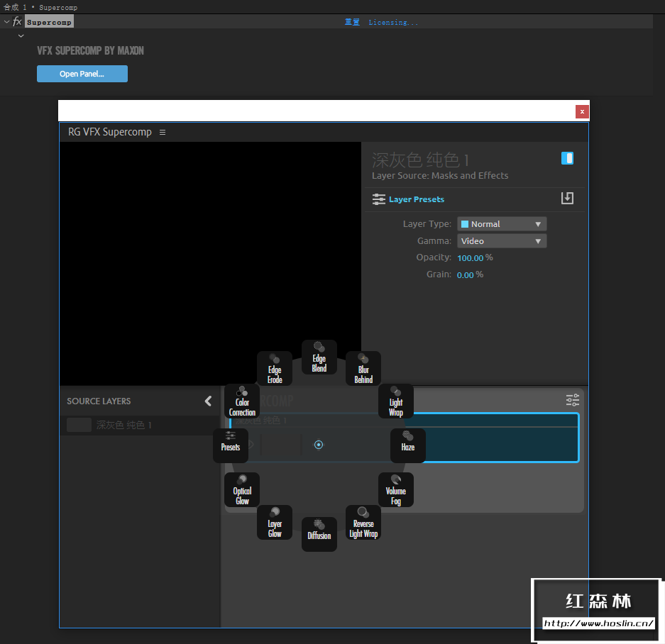
Task: Select the Diffusion effect icon
Action: click(x=319, y=534)
